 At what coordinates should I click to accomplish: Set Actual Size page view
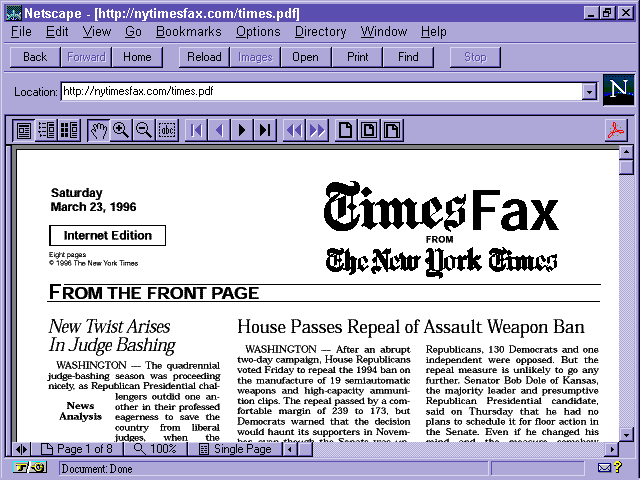point(346,131)
